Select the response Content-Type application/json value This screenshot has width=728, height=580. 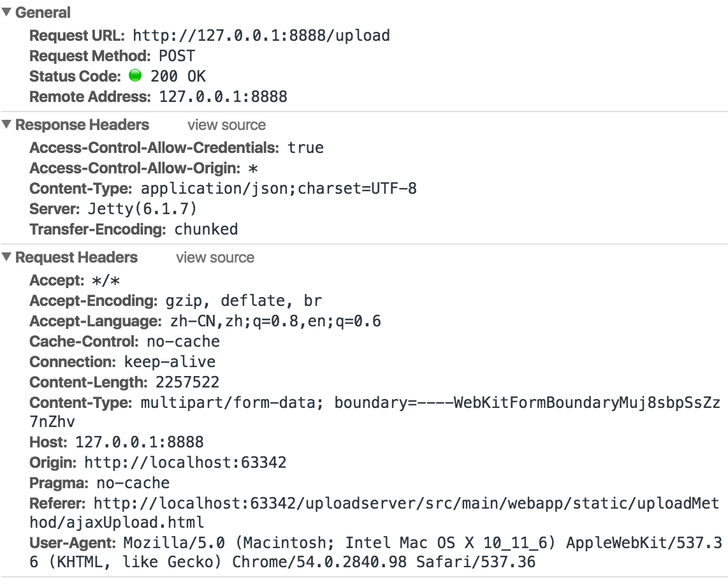pos(279,189)
